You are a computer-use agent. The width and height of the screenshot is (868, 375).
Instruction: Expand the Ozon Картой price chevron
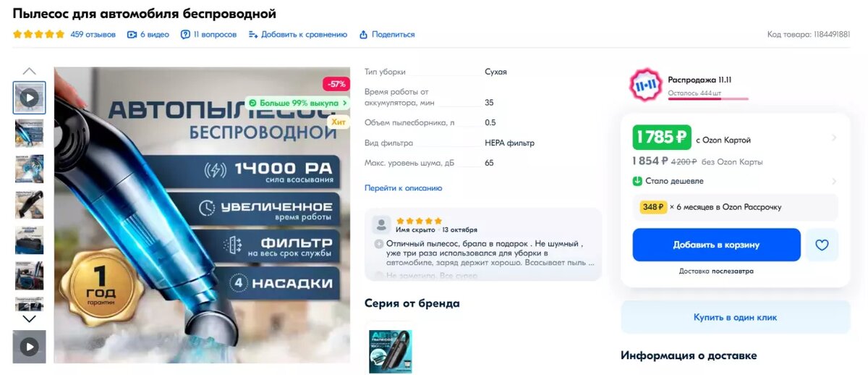(x=833, y=138)
